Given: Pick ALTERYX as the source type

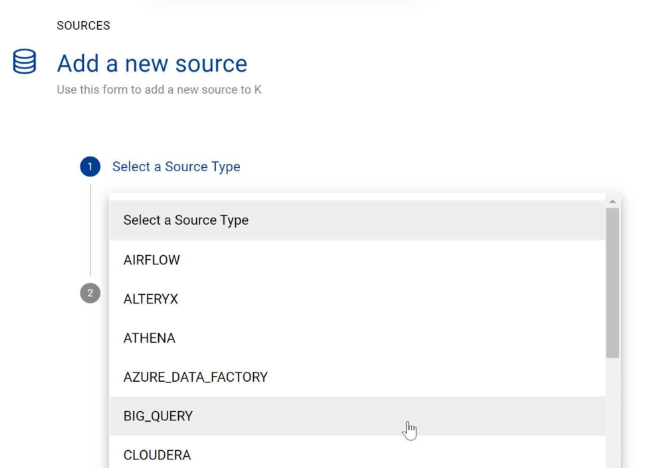Looking at the screenshot, I should coord(357,299).
